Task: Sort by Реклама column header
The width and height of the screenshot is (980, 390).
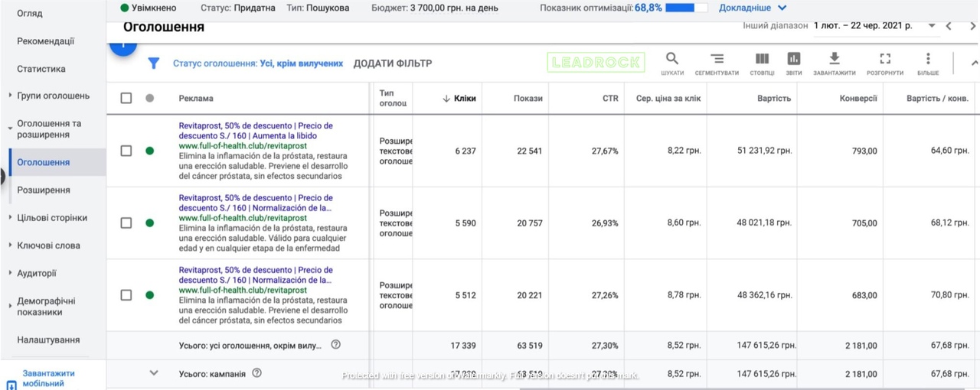Action: coord(196,99)
